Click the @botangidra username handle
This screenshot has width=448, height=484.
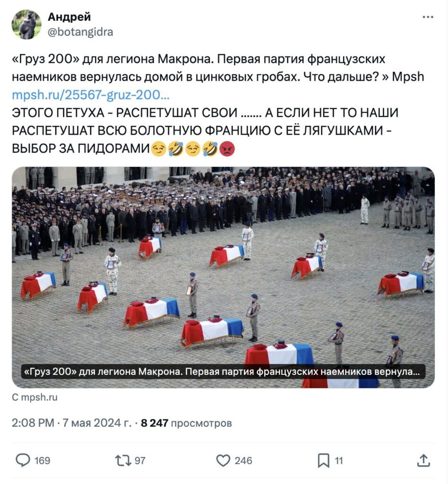[80, 32]
